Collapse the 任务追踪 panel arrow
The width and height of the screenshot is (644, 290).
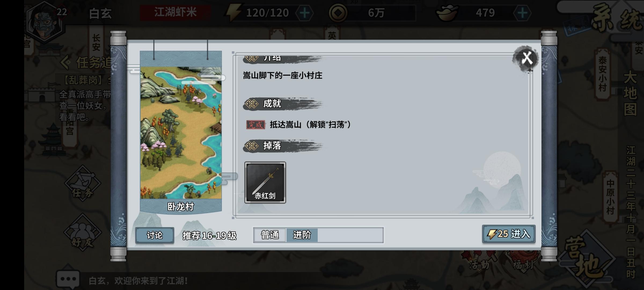coord(65,63)
